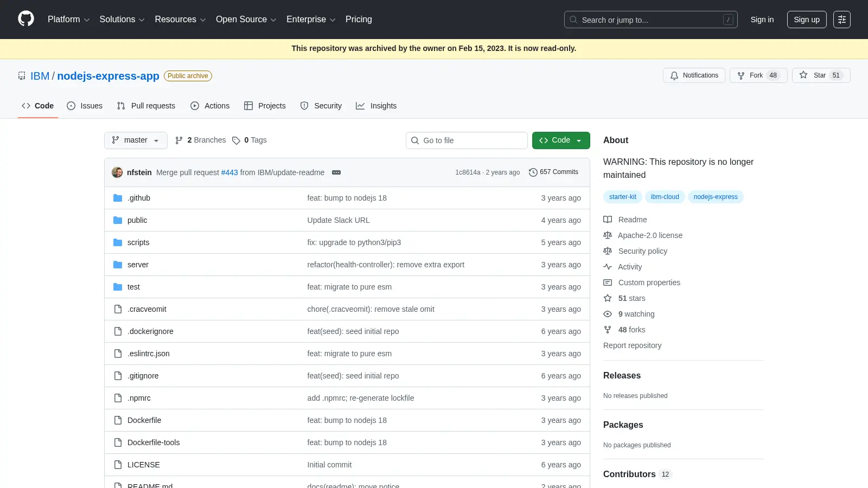Image resolution: width=868 pixels, height=488 pixels.
Task: Open the .npmrc file
Action: point(139,398)
